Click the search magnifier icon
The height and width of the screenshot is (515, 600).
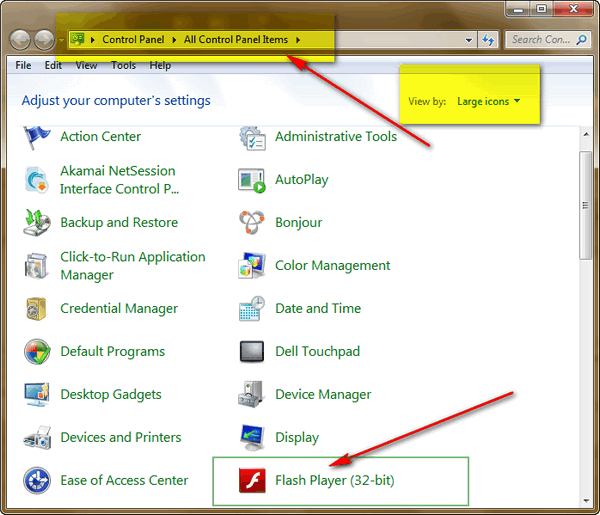tap(581, 40)
